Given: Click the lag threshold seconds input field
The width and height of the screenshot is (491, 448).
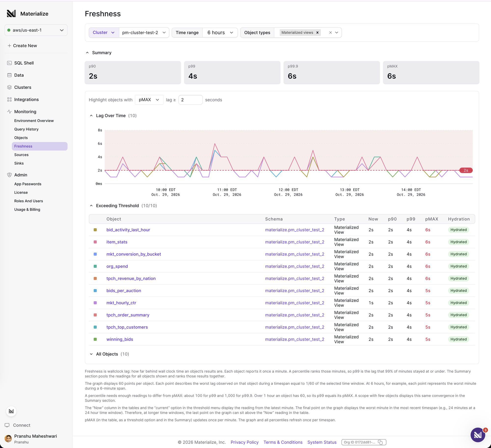Looking at the screenshot, I should 191,100.
